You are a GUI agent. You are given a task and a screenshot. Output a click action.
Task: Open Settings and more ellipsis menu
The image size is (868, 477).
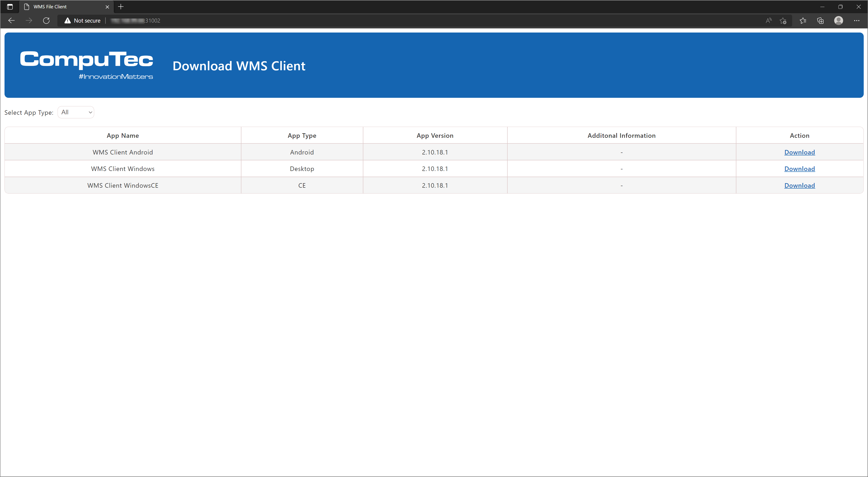(x=856, y=21)
